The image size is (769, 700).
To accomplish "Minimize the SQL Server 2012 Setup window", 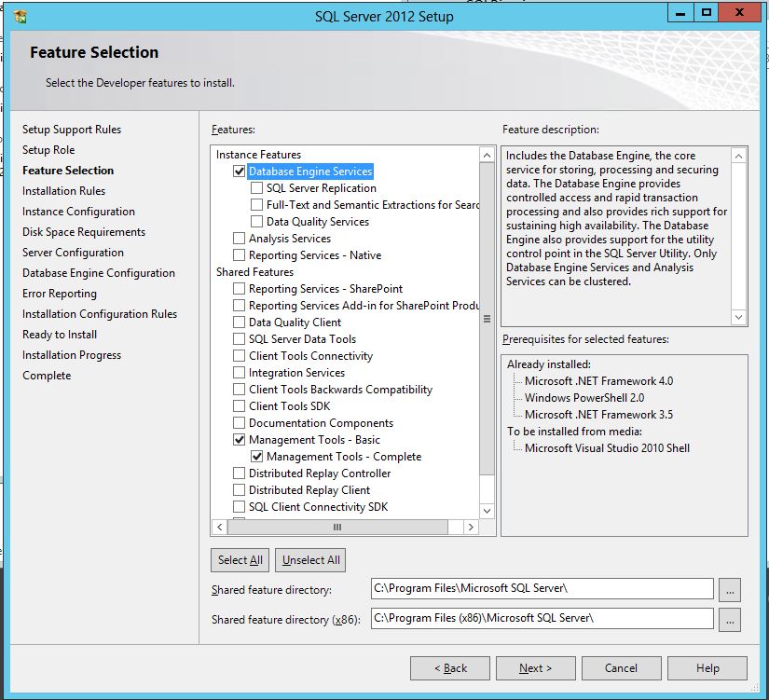I will 680,13.
